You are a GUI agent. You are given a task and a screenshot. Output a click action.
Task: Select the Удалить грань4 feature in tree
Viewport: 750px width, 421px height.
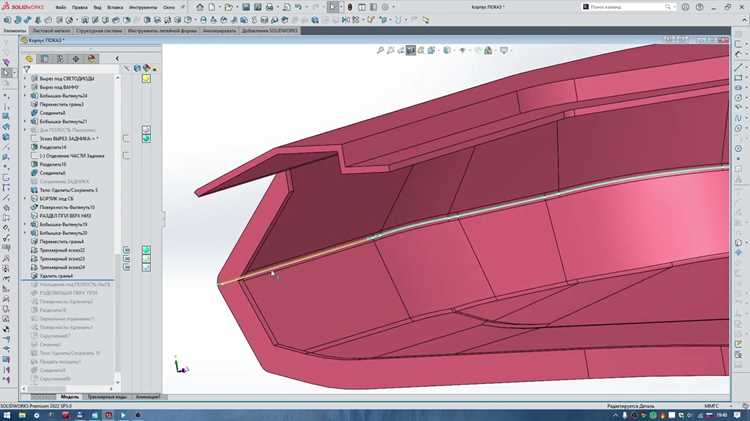pos(56,276)
